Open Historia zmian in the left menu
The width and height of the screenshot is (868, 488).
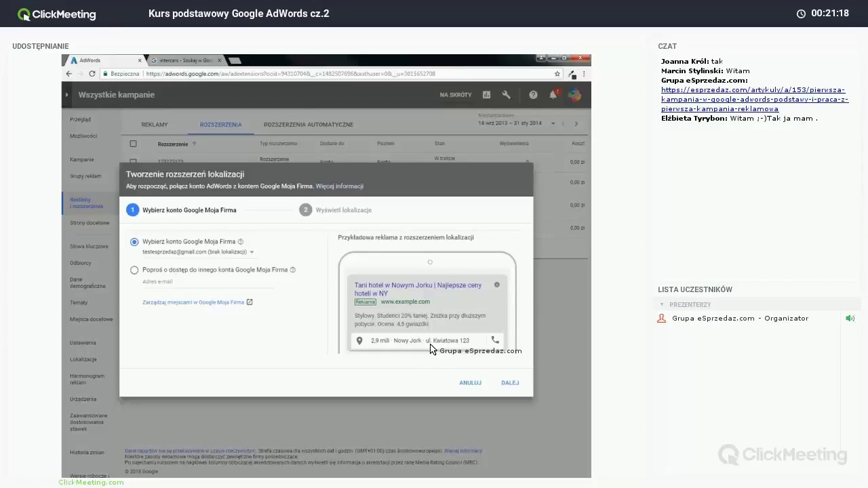pos(87,452)
